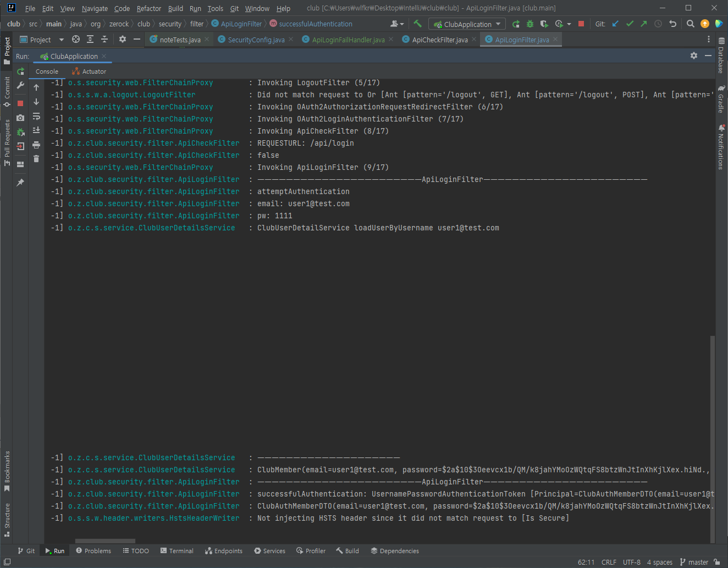Screen dimensions: 728x568
Task: Switch to ApiCheckFilter.java tab
Action: (x=440, y=40)
